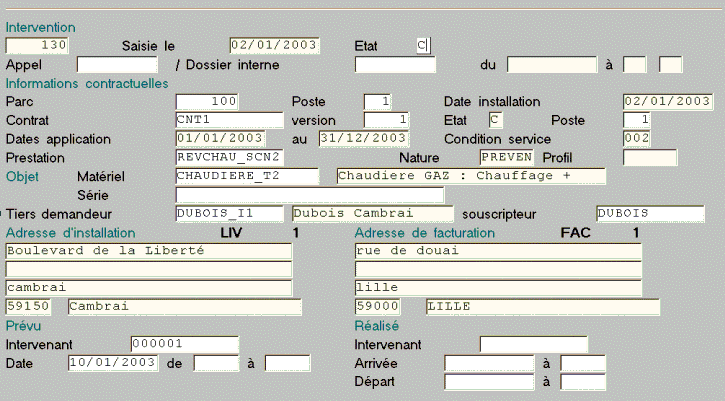Image resolution: width=725 pixels, height=401 pixels.
Task: Click the Tiers demandeur field DUBOIS_I1
Action: point(229,214)
